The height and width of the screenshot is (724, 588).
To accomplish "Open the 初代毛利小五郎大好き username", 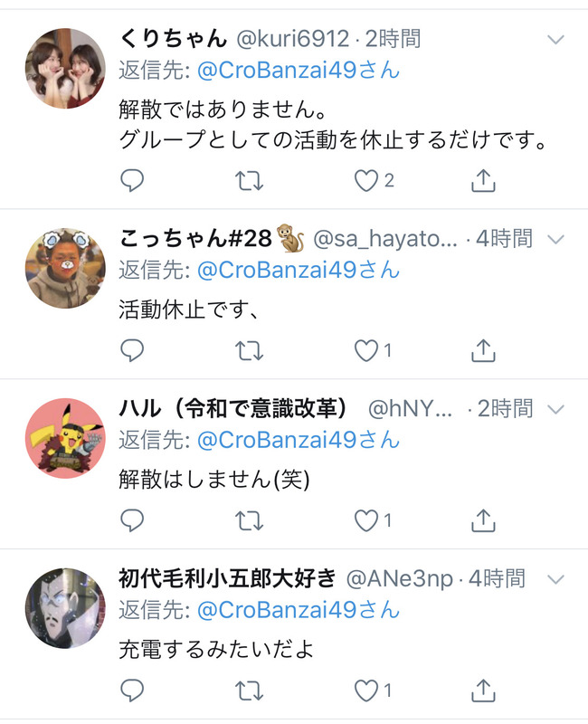I will (227, 578).
